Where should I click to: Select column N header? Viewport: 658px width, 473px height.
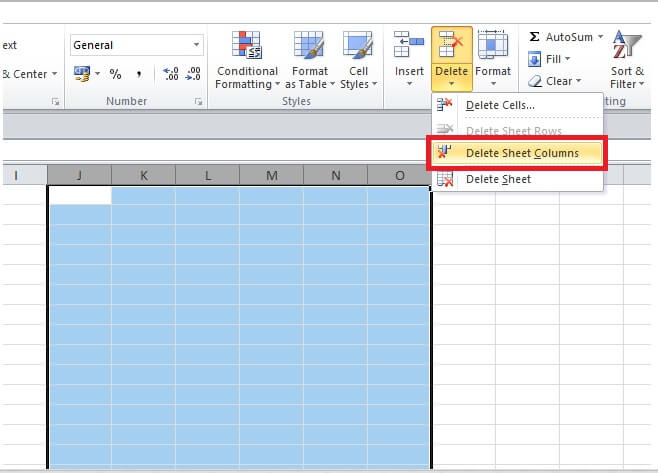[335, 175]
